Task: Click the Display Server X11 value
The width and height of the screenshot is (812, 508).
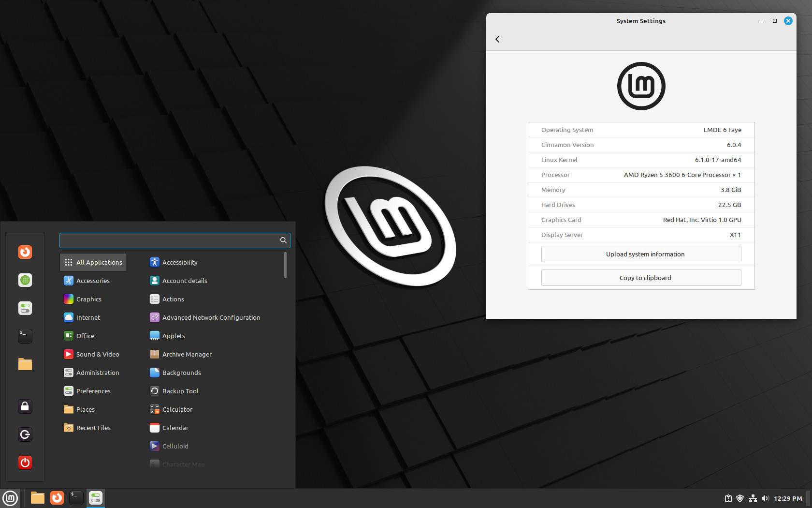Action: point(735,235)
